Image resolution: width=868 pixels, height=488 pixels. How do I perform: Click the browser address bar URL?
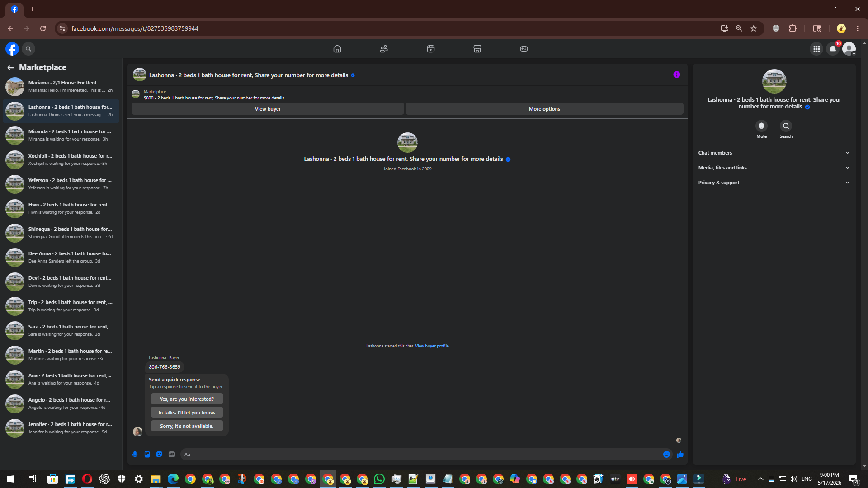(x=135, y=28)
